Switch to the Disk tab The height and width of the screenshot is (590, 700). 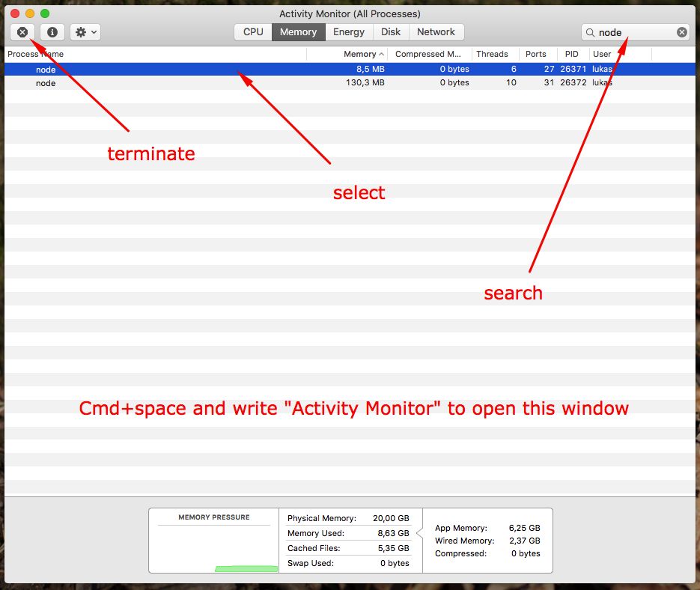pyautogui.click(x=391, y=32)
